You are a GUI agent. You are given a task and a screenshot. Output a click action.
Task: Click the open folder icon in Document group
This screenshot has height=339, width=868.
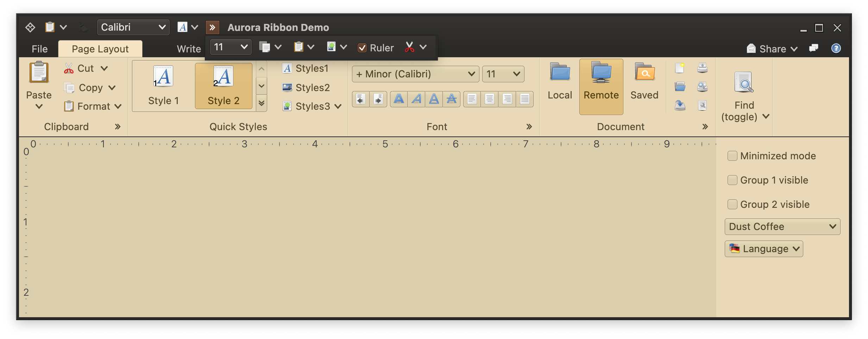pyautogui.click(x=680, y=87)
